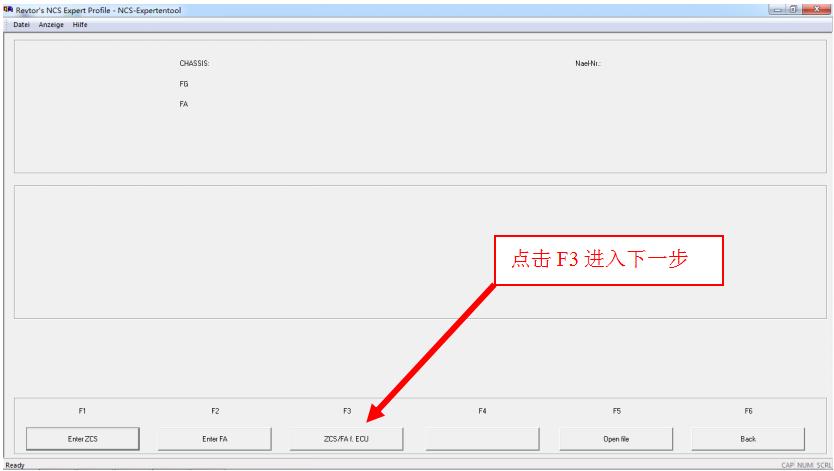Viewport: 834px width, 471px height.
Task: Click the red-bordered F3 annotation box
Action: pos(609,260)
